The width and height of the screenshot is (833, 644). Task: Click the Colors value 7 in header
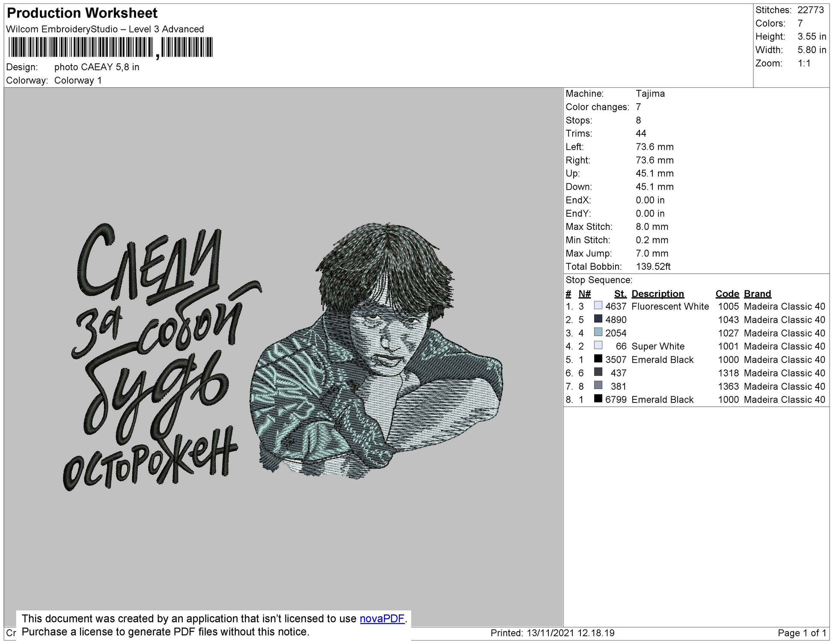[x=800, y=23]
